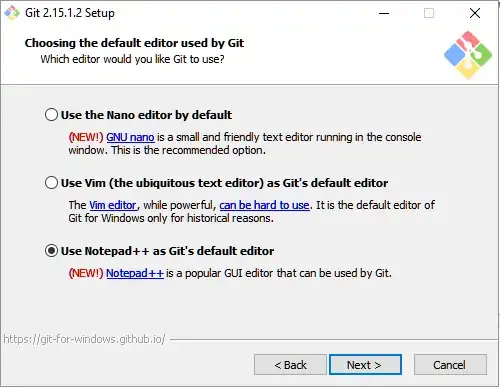
Task: Click the 'Use the Nano editor by default' label
Action: [146, 115]
